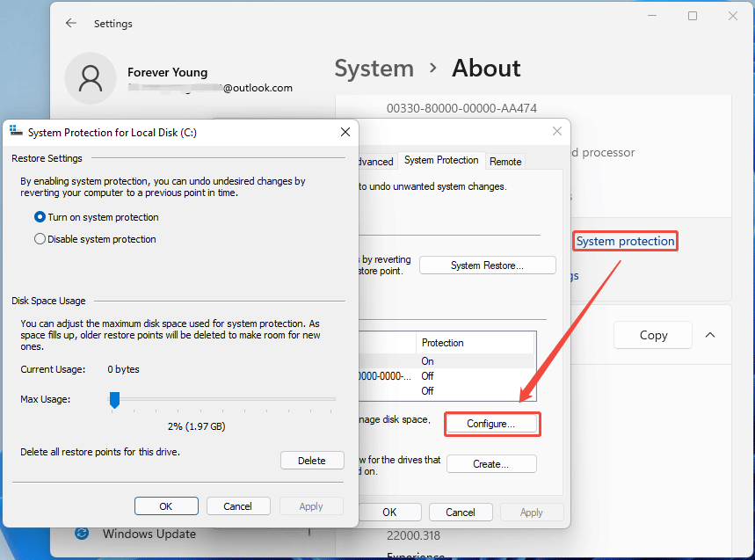The width and height of the screenshot is (755, 560).
Task: Click the product ID 00330-80000-00000-AA474
Action: [x=461, y=108]
